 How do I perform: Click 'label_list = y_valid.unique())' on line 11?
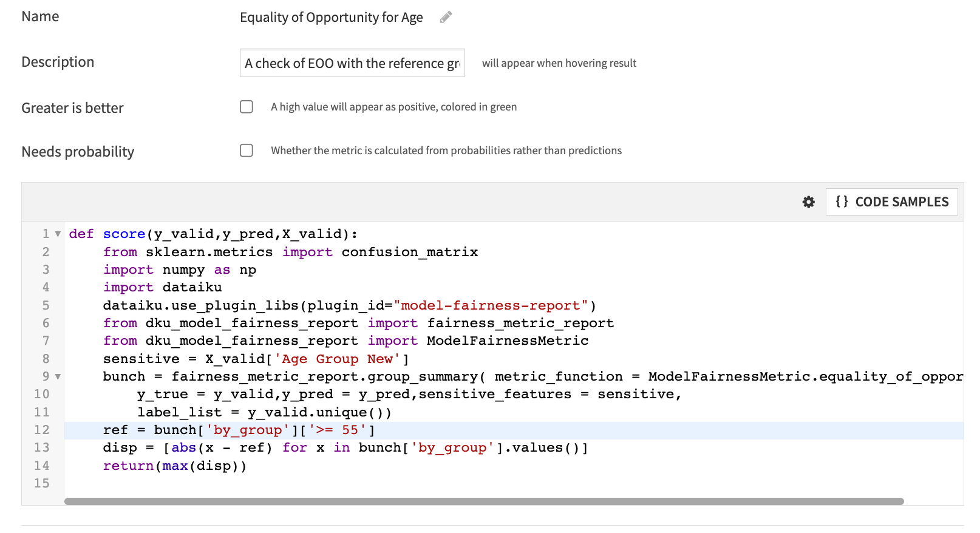(x=264, y=413)
